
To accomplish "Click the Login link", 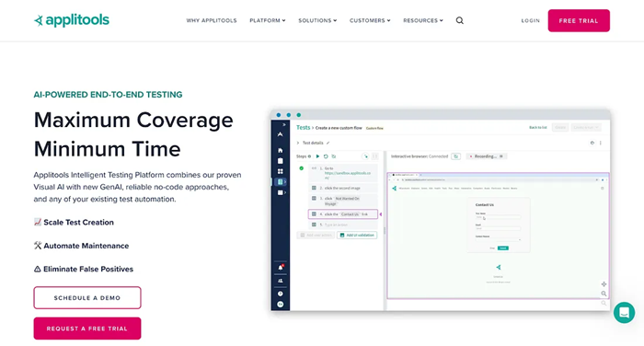I will tap(530, 20).
